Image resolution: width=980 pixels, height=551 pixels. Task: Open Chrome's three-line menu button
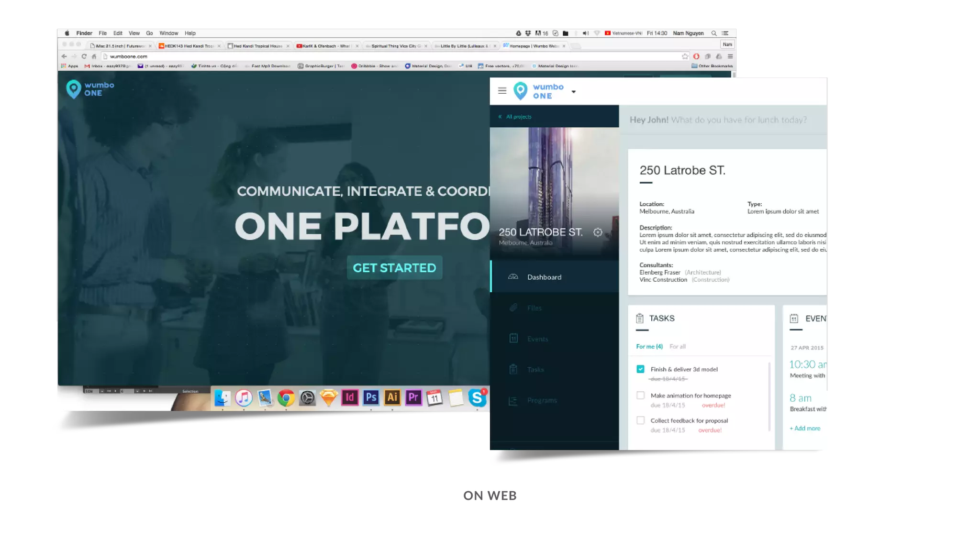[730, 56]
